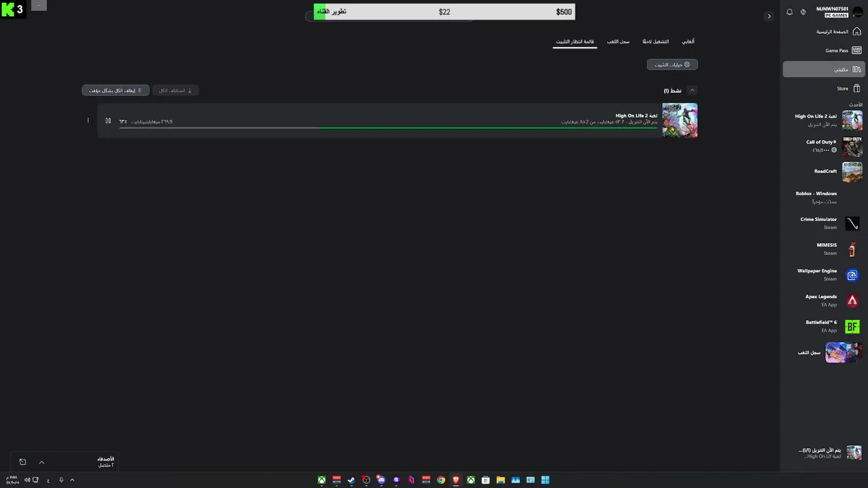
Task: Open more options for High On Life 2 download
Action: 88,121
